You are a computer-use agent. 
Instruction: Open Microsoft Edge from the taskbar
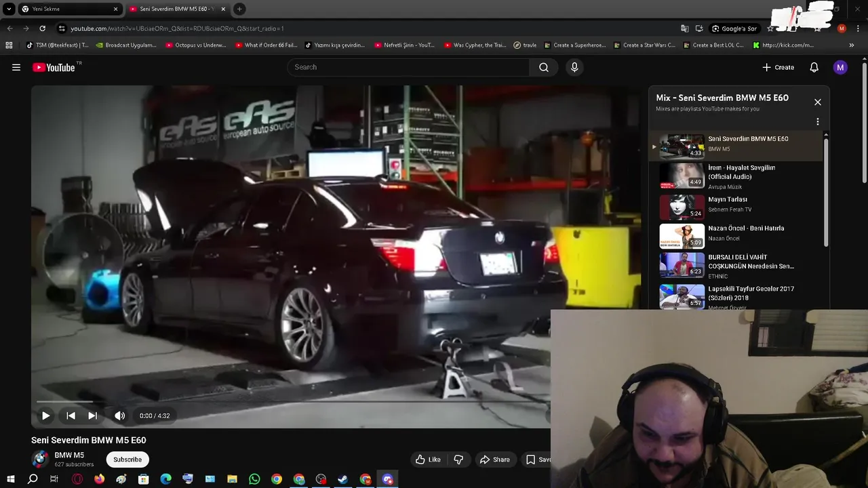point(165,479)
